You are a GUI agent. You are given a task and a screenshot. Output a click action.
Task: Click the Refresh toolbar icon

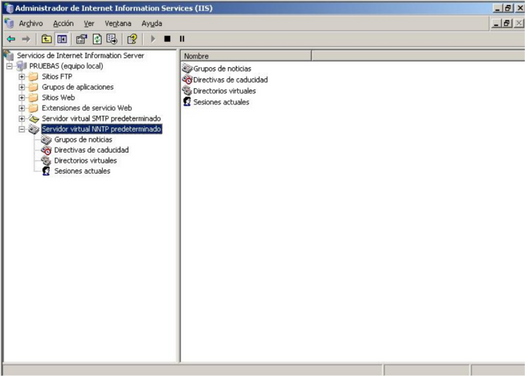coord(97,39)
